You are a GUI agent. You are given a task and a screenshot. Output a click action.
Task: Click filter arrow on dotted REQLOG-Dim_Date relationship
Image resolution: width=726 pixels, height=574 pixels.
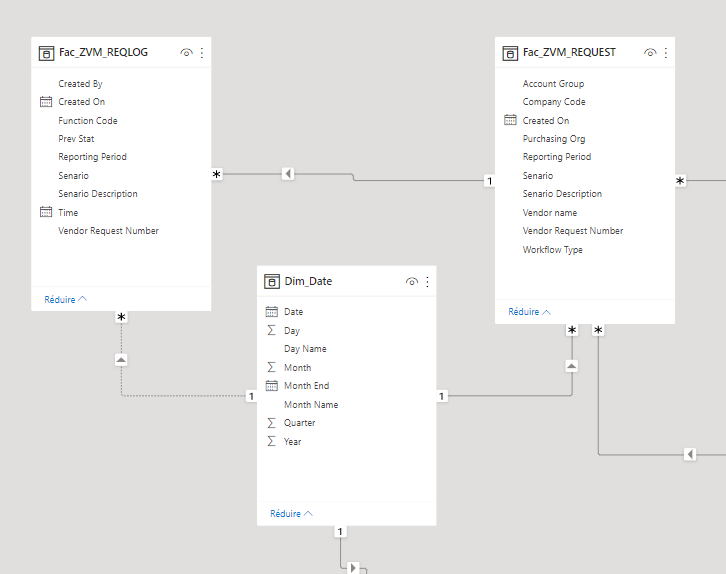[121, 360]
